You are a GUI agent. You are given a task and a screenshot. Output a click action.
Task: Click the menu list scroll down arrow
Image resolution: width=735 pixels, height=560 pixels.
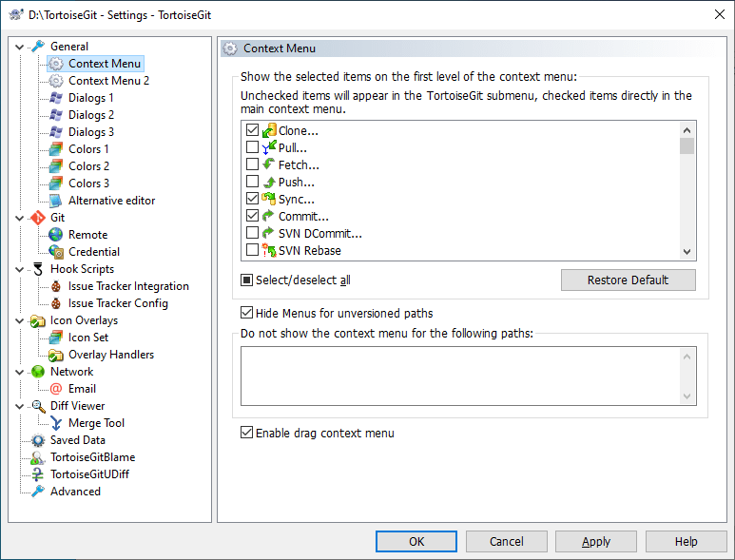click(687, 252)
